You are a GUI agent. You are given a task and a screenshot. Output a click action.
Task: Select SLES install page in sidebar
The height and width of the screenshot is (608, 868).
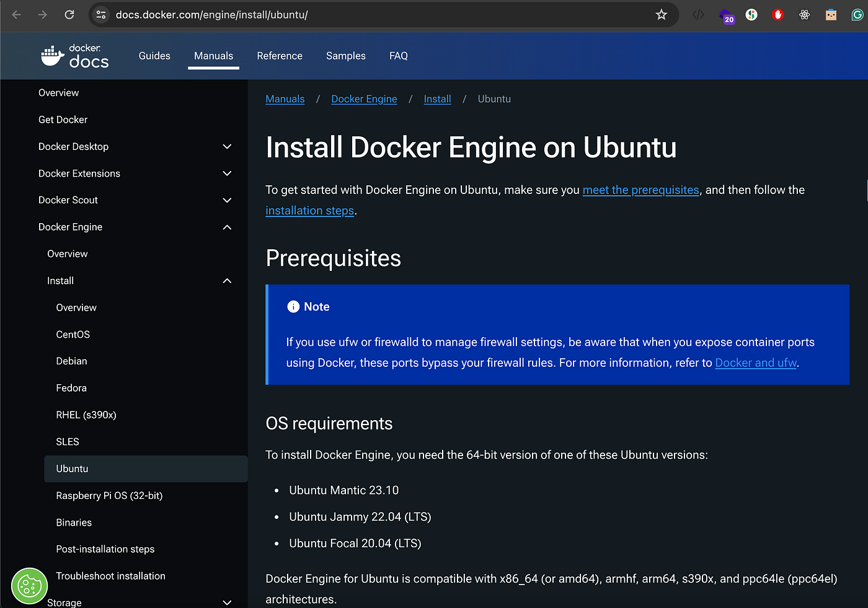pos(68,442)
